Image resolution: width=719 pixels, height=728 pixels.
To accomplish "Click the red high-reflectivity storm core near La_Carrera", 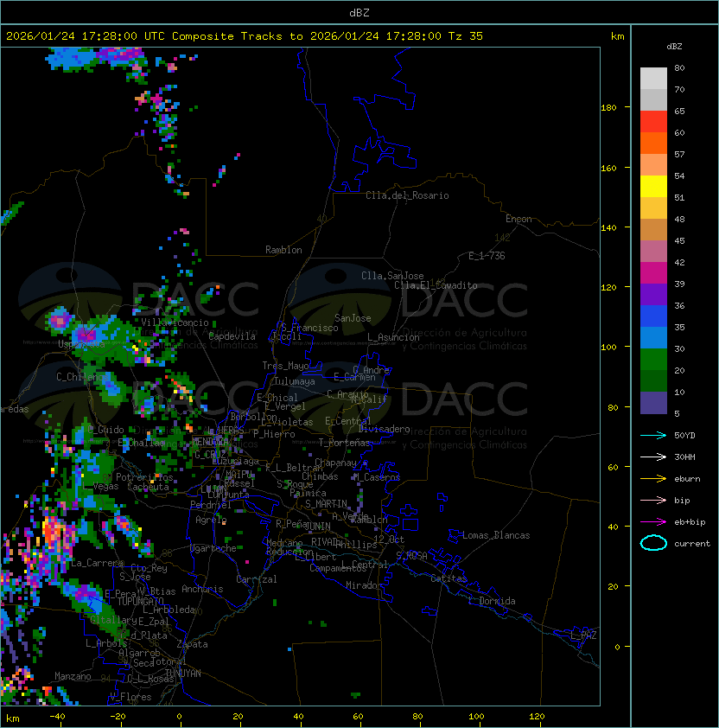I will pyautogui.click(x=54, y=530).
